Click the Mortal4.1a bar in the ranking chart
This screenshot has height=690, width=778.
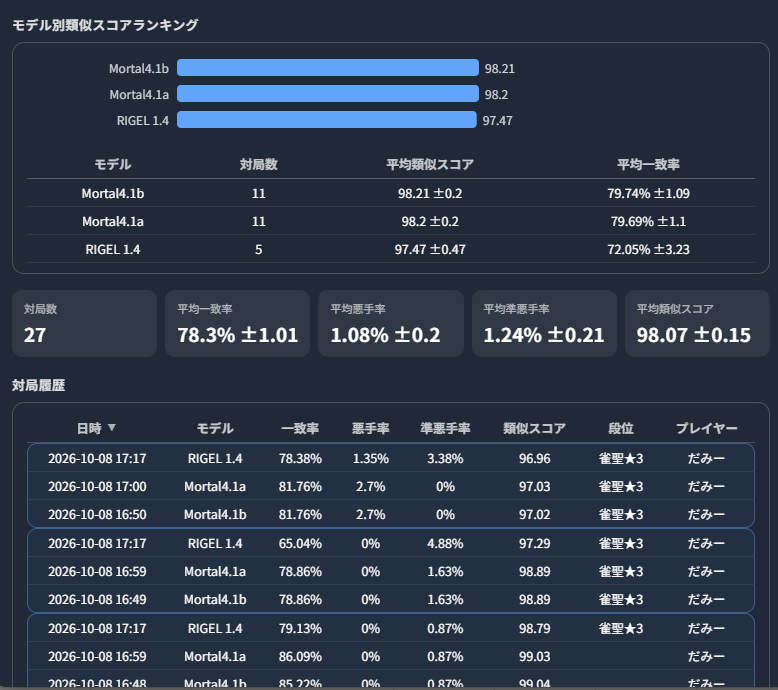pyautogui.click(x=327, y=94)
